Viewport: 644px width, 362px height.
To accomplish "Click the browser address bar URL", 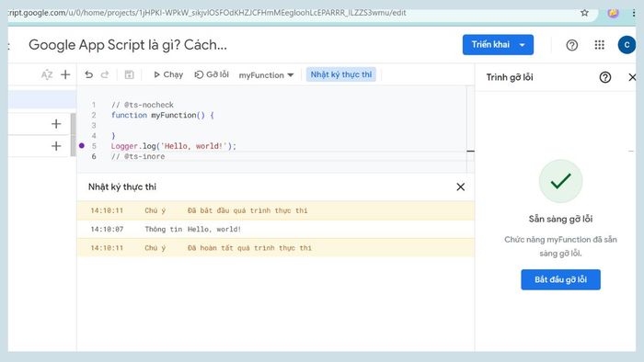I will (x=207, y=13).
